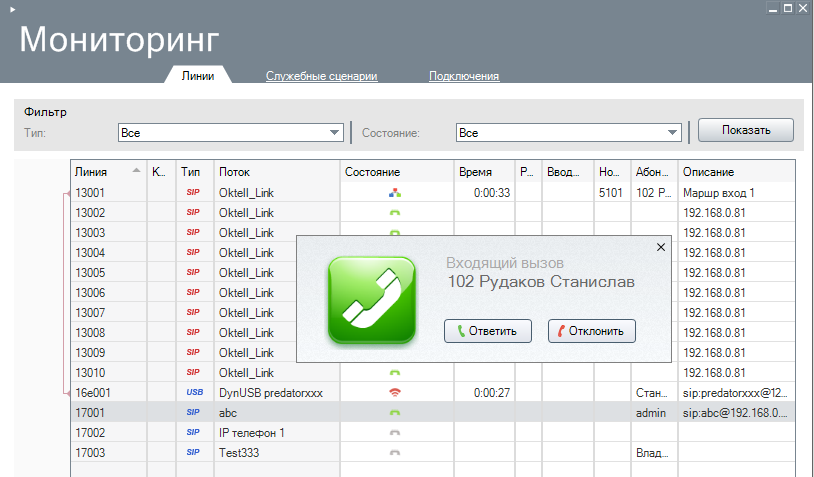Screen dimensions: 814x477
Task: Close the incoming call popup
Action: tap(659, 246)
